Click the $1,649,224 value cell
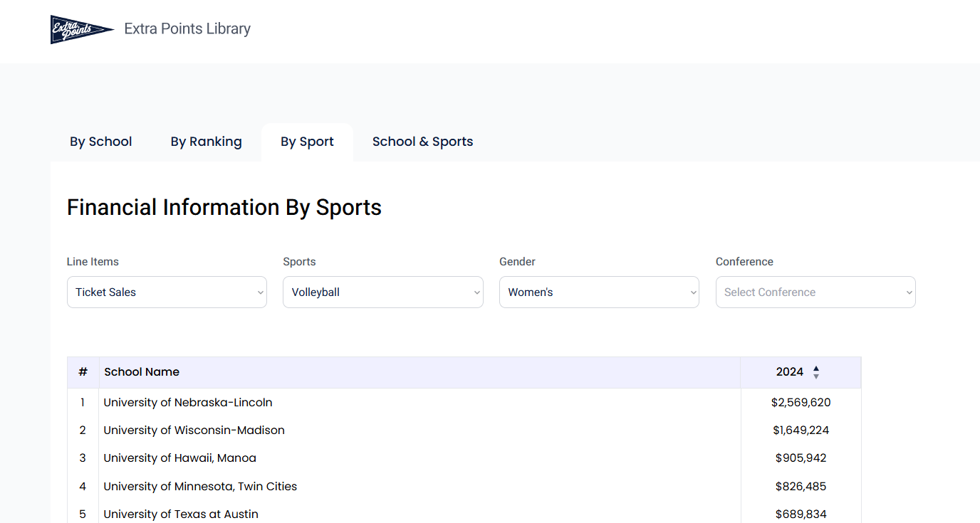 (801, 430)
